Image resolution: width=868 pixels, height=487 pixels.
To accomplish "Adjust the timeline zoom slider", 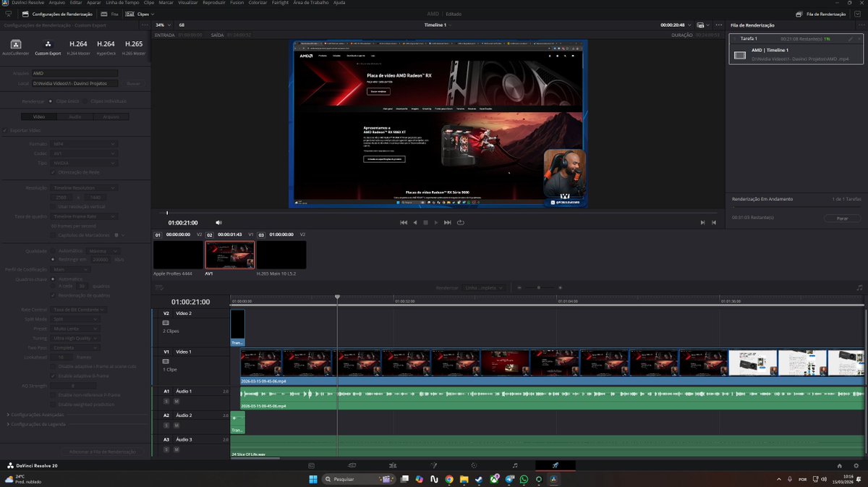I will (x=538, y=287).
